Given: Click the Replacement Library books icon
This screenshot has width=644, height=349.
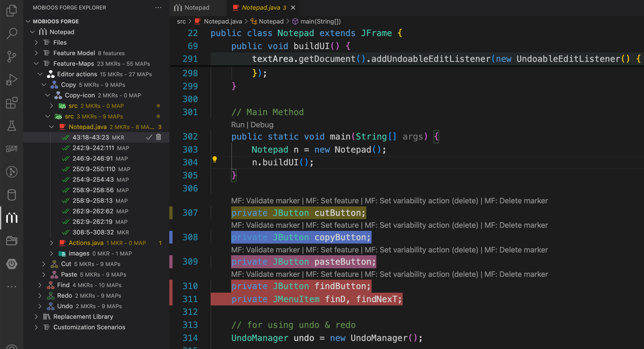Looking at the screenshot, I should tap(47, 317).
